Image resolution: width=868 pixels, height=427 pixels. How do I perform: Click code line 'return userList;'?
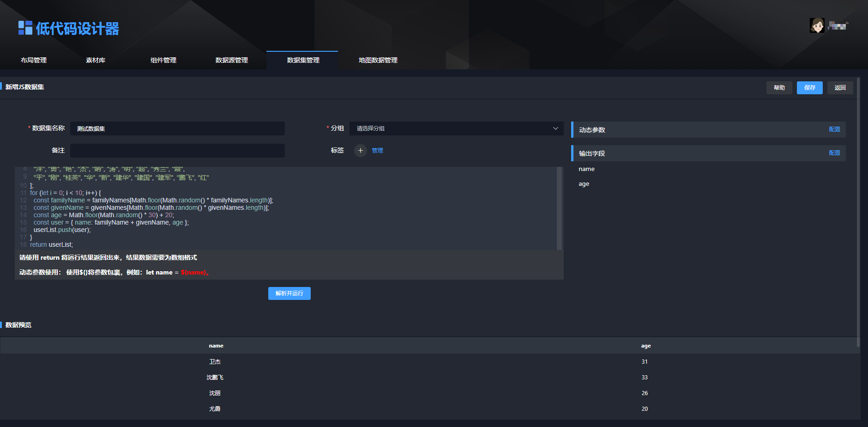[x=51, y=244]
